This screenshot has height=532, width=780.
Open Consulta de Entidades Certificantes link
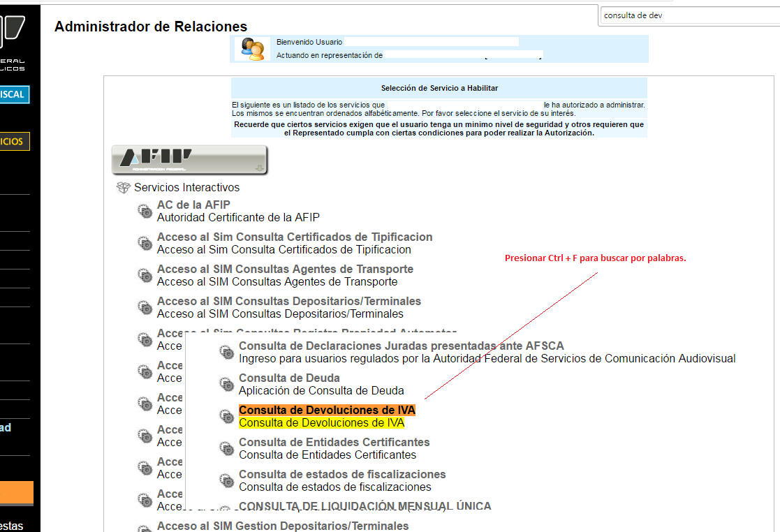[334, 442]
